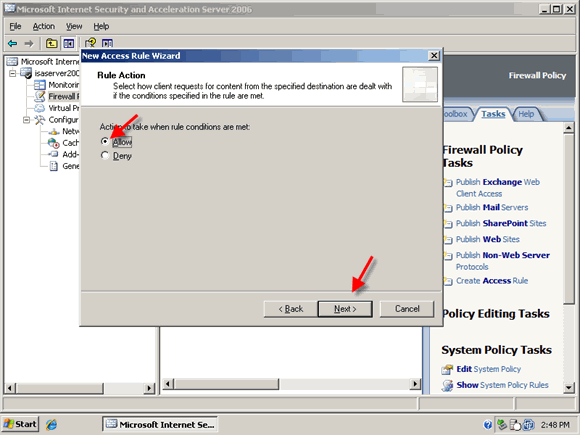This screenshot has height=435, width=580.
Task: Collapse the isaserver tree node
Action: tap(13, 73)
